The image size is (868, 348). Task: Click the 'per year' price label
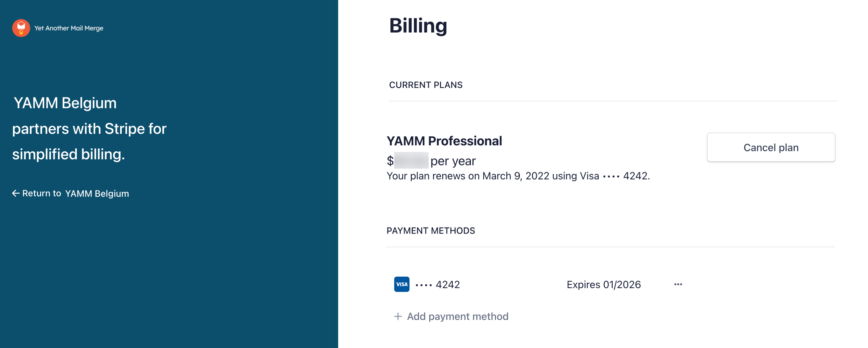tap(453, 161)
